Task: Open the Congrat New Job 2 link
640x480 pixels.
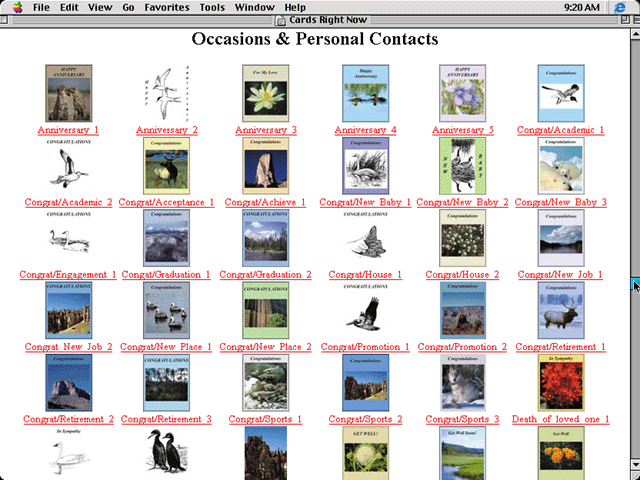Action: point(68,347)
